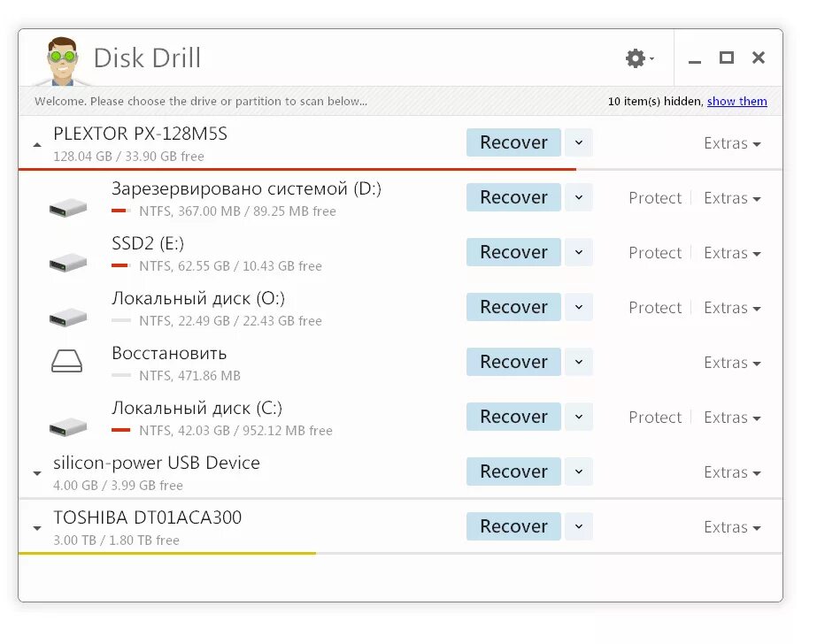The width and height of the screenshot is (817, 644).
Task: Enable Protect for SSD2 (E:)
Action: click(x=655, y=253)
